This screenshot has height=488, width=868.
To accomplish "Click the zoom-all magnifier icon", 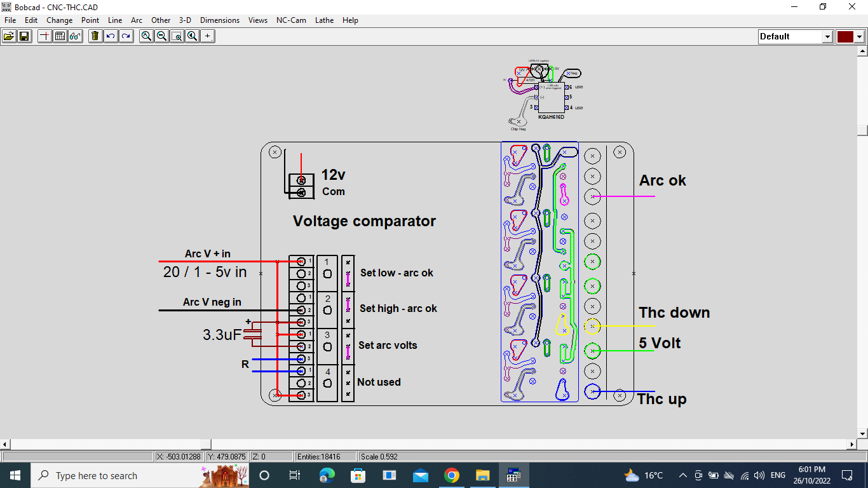I will 147,36.
